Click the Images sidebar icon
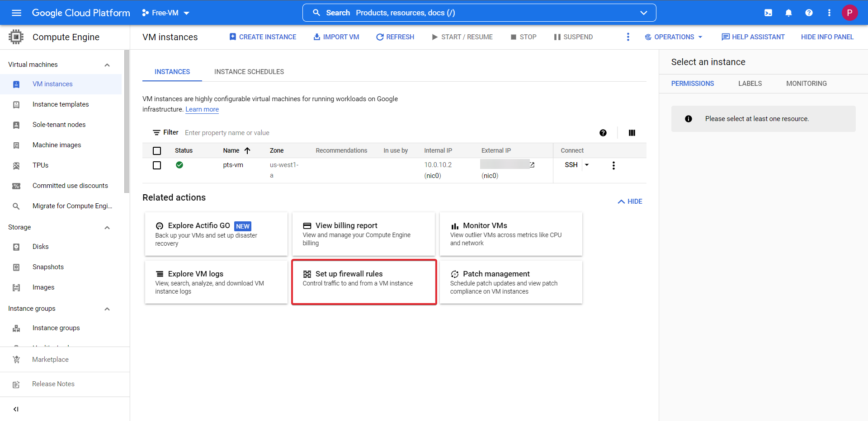 pyautogui.click(x=16, y=287)
